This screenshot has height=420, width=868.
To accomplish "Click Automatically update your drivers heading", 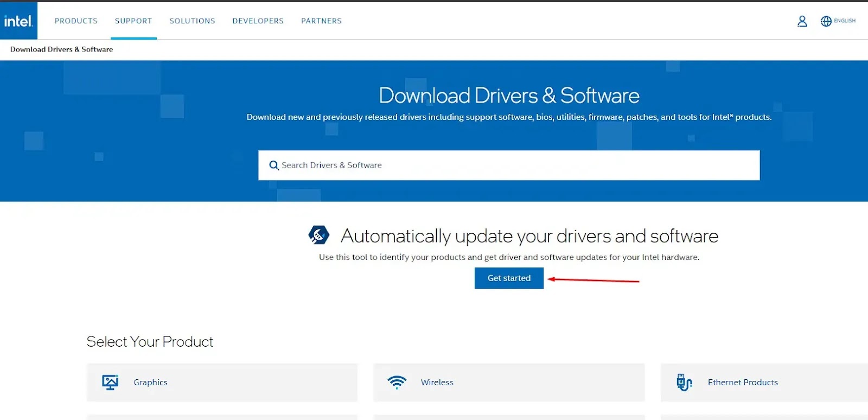I will pyautogui.click(x=529, y=236).
